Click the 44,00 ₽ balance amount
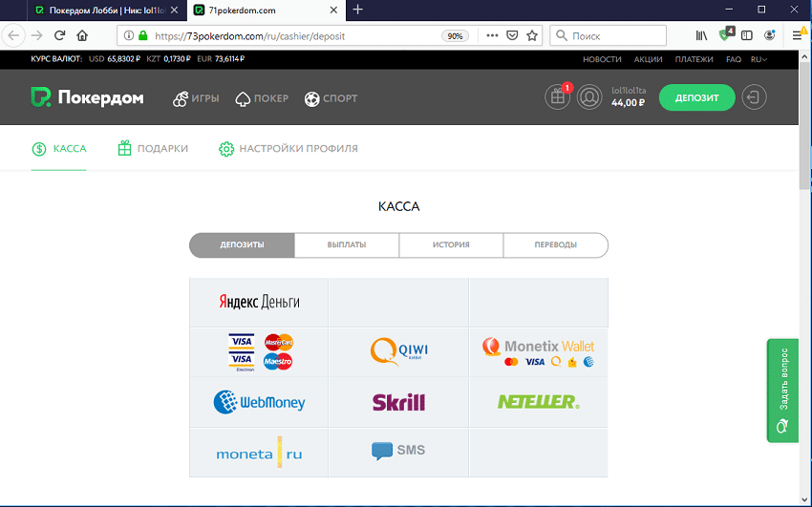Screen dimensions: 812x507 pos(628,103)
